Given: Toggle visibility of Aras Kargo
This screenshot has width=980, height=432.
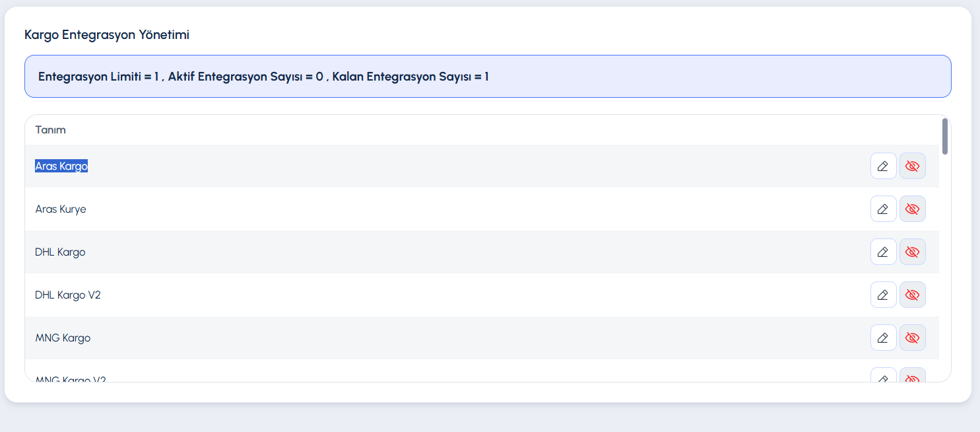Looking at the screenshot, I should point(912,166).
